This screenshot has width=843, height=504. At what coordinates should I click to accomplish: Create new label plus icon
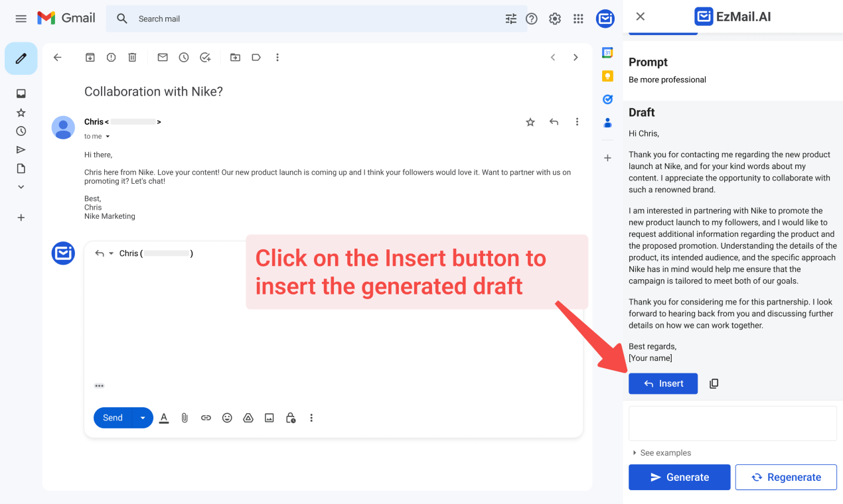pyautogui.click(x=21, y=218)
